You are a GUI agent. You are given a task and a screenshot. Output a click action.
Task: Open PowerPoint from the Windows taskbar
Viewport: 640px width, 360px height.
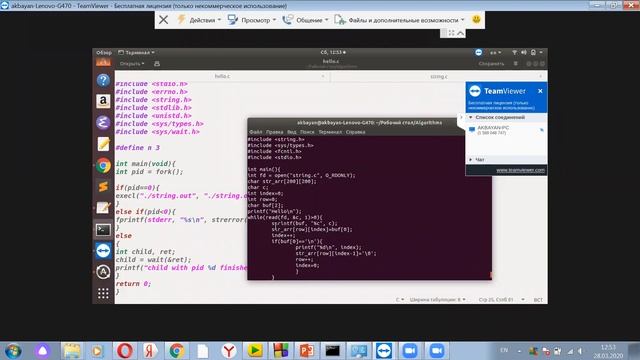coord(306,351)
